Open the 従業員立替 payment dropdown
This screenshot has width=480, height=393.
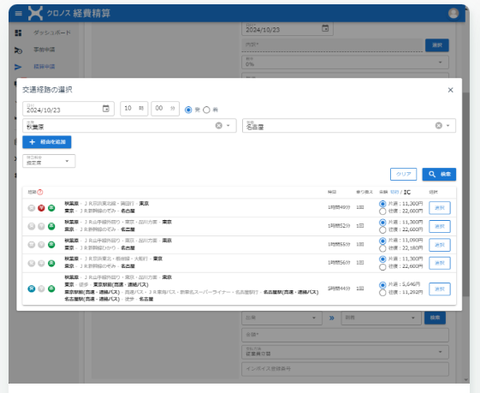pyautogui.click(x=345, y=352)
